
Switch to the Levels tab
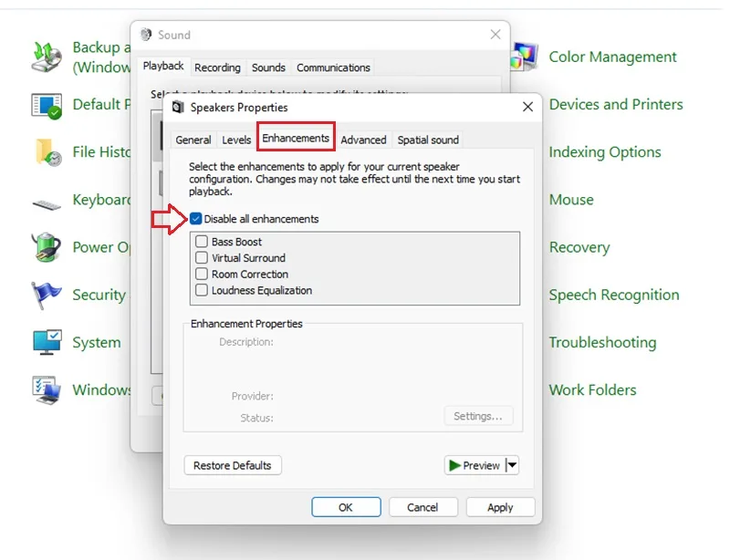pyautogui.click(x=236, y=140)
